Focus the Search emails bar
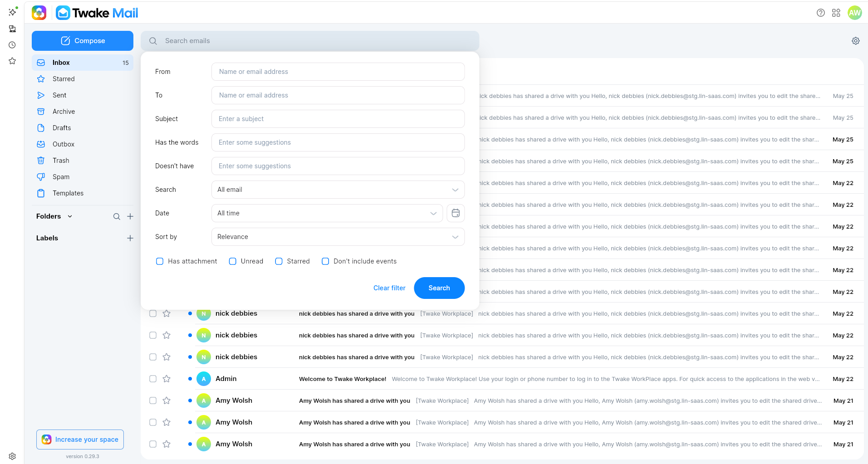Viewport: 868px width, 464px height. [310, 41]
